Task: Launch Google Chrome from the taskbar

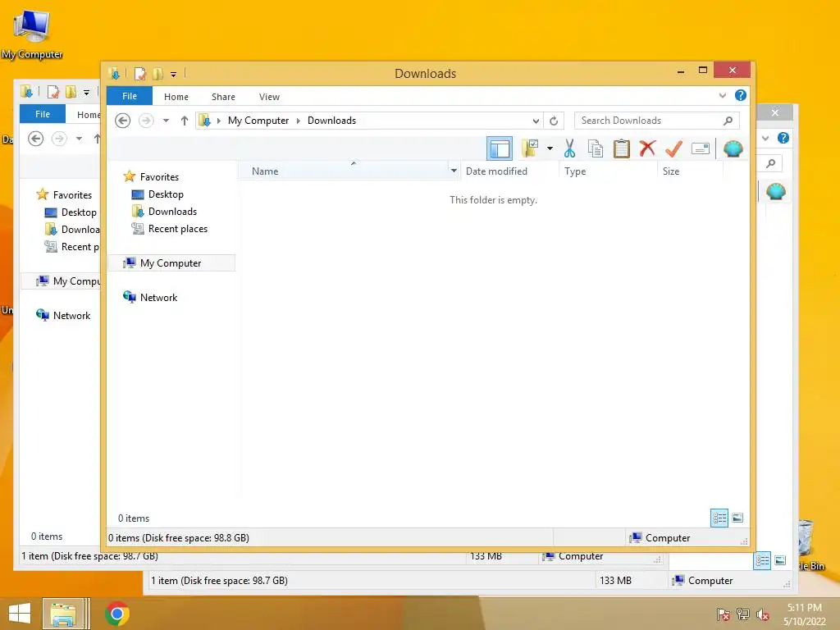Action: 117,614
